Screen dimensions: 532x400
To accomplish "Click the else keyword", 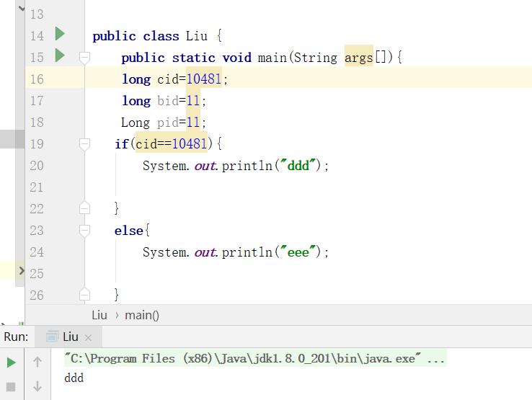I will 128,231.
